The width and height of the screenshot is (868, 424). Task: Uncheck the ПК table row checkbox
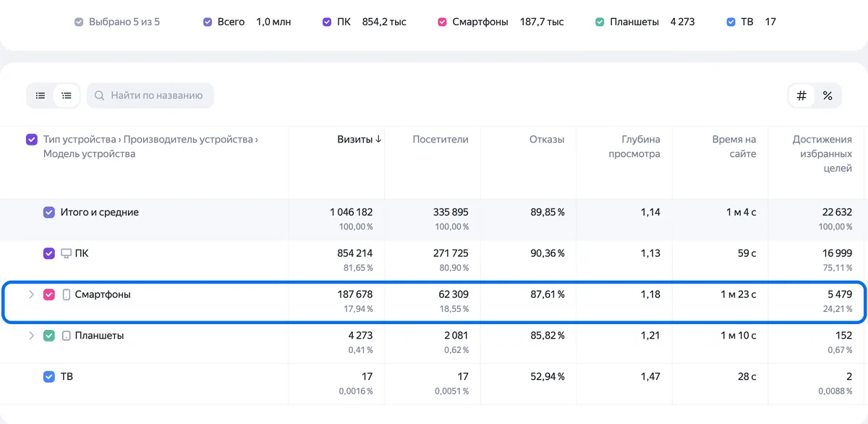[49, 253]
